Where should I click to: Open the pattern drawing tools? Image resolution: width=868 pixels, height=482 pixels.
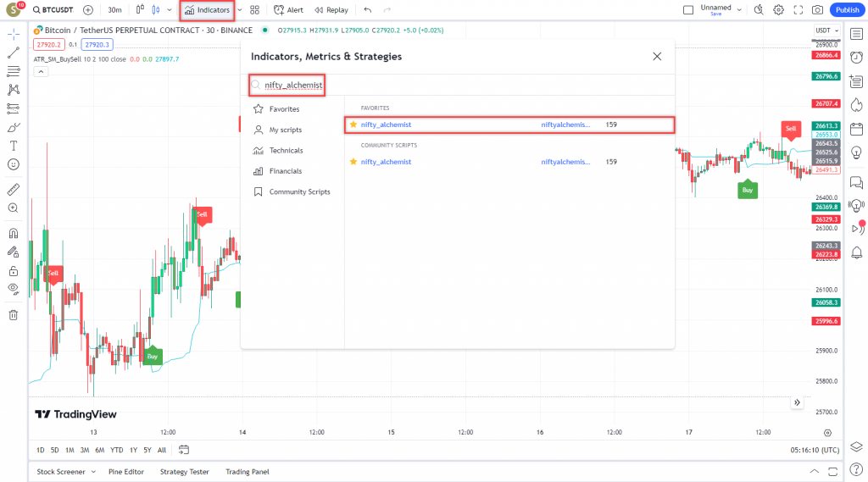[14, 90]
